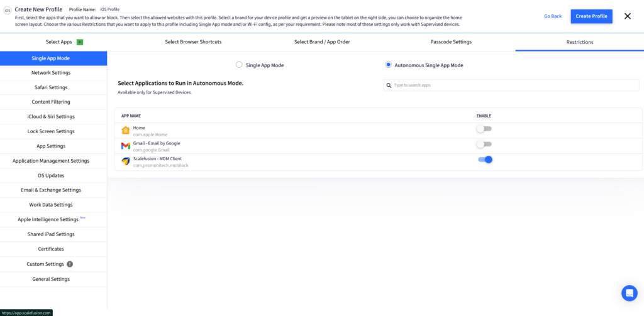Click the Home app icon
The height and width of the screenshot is (316, 644).
(126, 131)
